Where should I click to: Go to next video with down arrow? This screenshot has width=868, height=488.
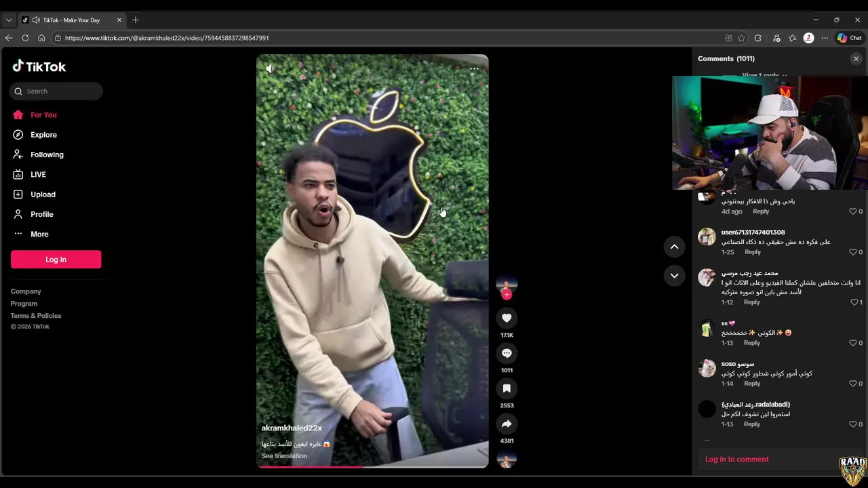coord(674,275)
